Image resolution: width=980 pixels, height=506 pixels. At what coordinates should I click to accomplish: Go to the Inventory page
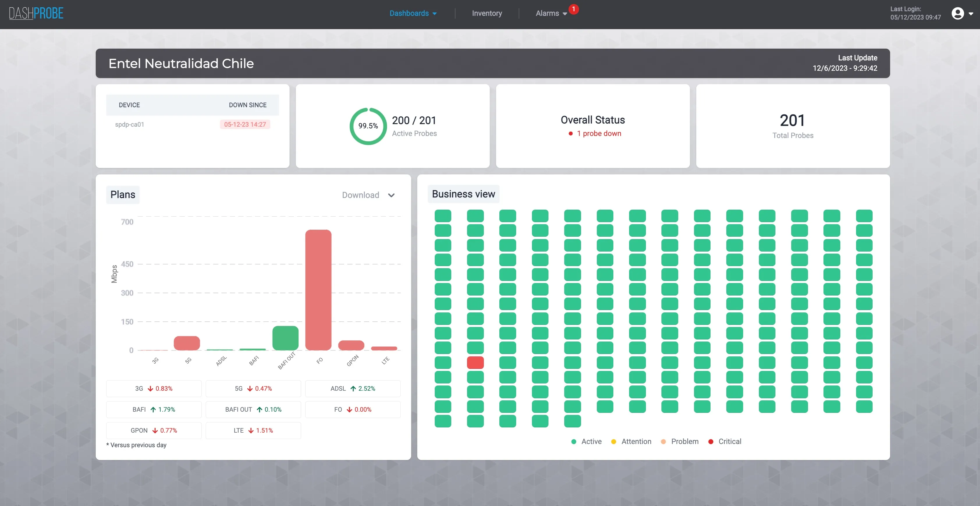pyautogui.click(x=487, y=13)
